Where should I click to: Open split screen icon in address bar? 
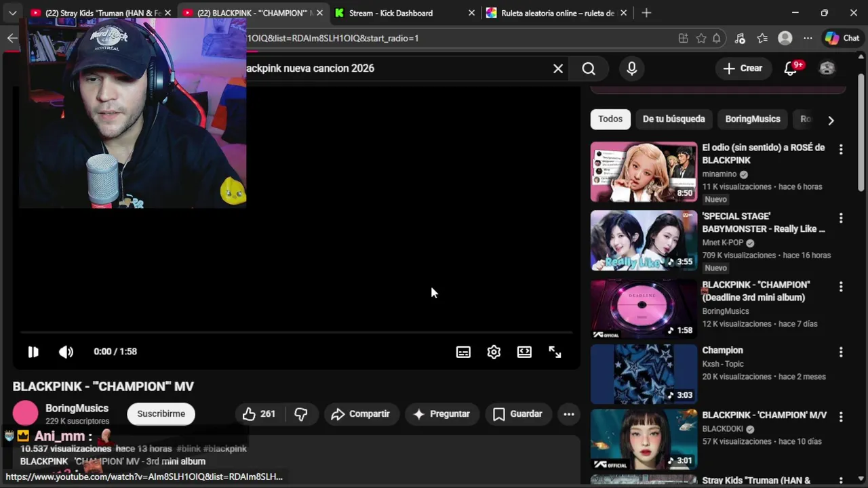click(x=683, y=39)
